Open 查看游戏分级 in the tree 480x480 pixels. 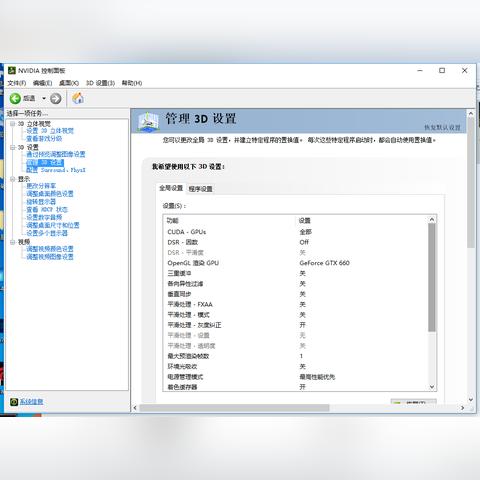click(44, 139)
